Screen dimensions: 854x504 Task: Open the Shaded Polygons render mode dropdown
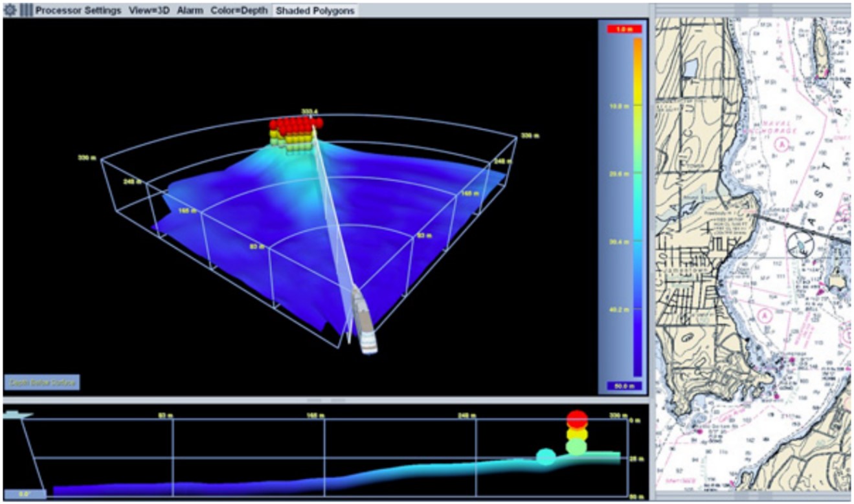[x=315, y=11]
